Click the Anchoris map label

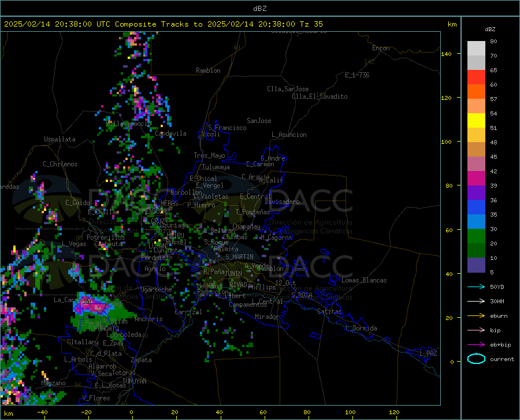148,319
